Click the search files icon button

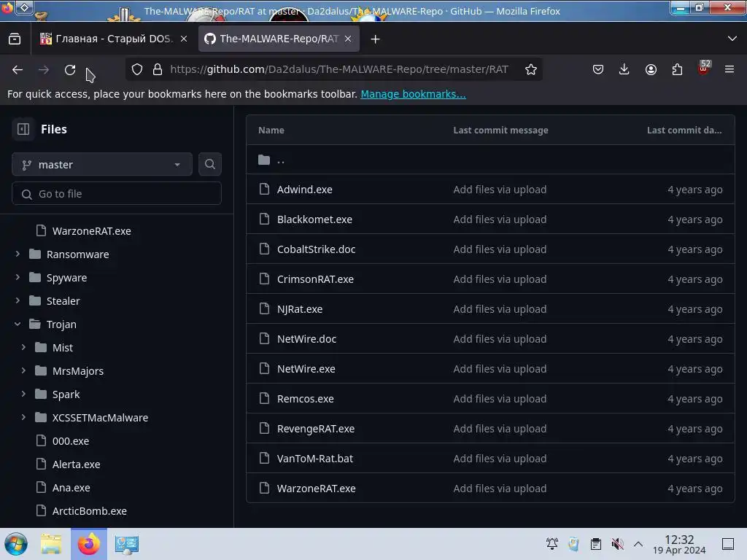click(x=209, y=164)
